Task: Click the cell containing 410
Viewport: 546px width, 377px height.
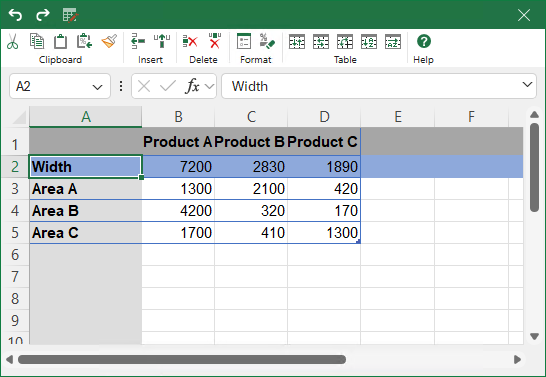Action: (x=251, y=233)
